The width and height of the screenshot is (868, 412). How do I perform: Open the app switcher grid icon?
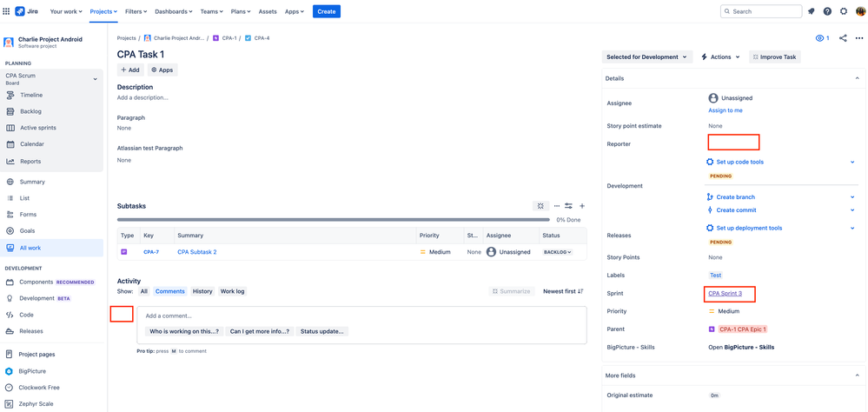pos(6,11)
